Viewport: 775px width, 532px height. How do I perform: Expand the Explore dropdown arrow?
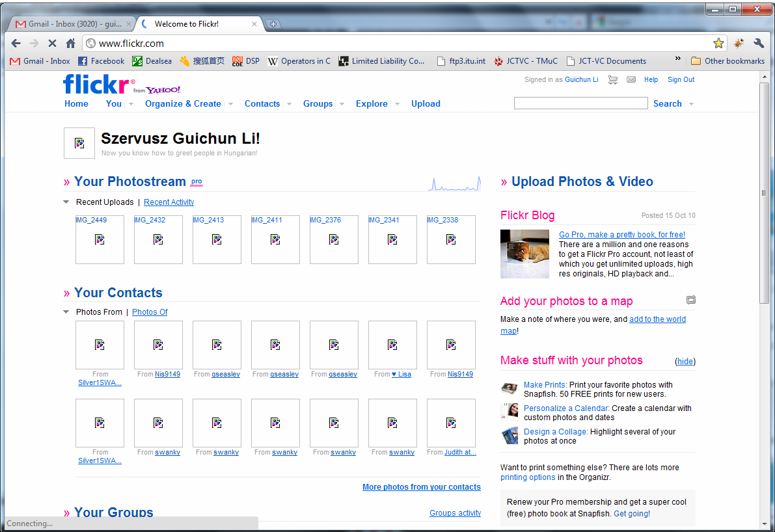[397, 104]
